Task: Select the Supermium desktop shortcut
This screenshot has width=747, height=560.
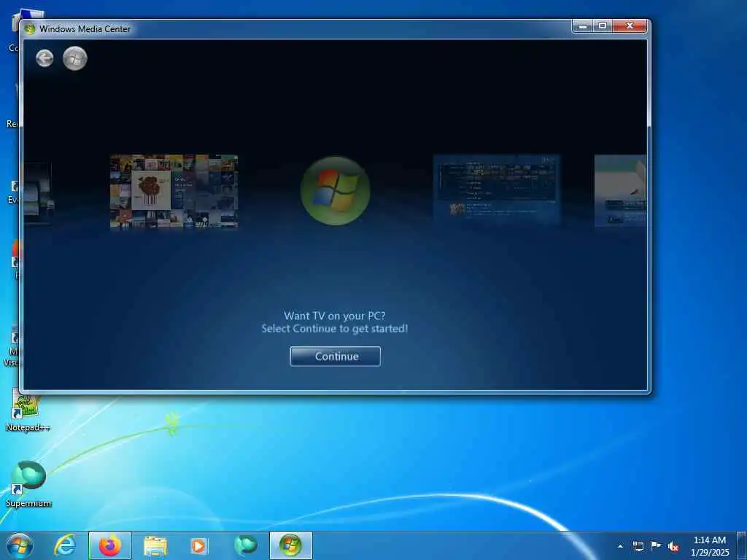Action: [28, 483]
